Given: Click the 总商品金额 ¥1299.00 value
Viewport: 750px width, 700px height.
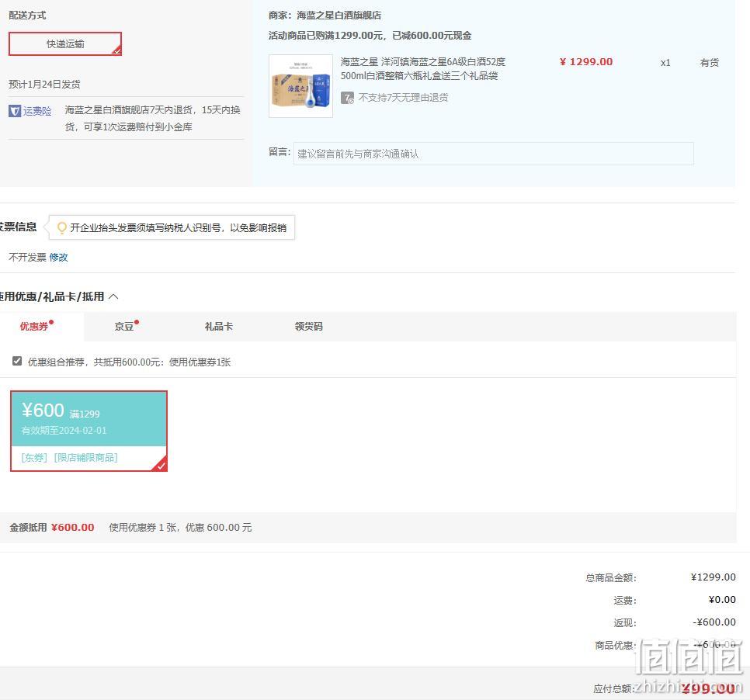Looking at the screenshot, I should pos(714,577).
